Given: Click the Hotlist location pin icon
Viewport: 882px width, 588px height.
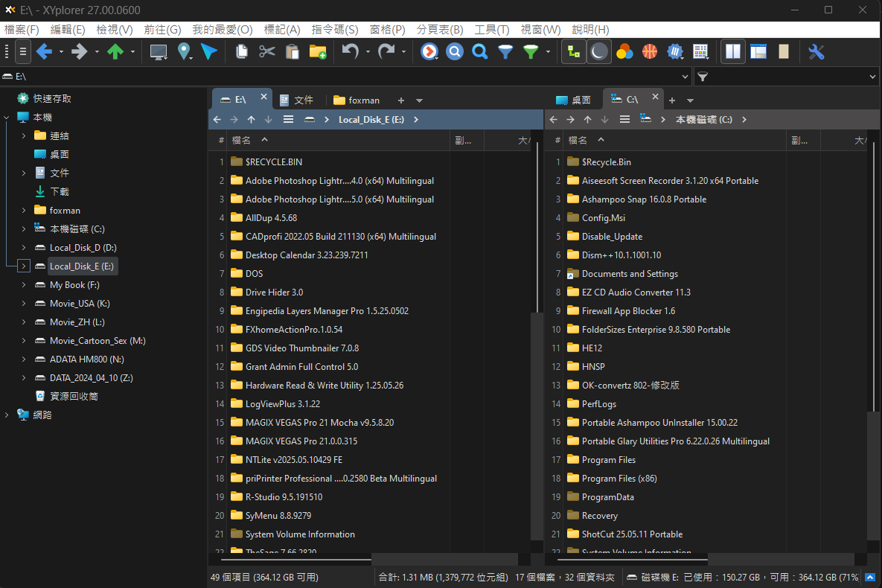Looking at the screenshot, I should pos(184,52).
